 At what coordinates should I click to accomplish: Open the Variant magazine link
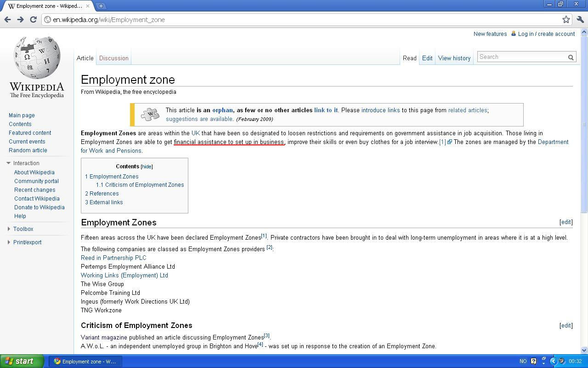pyautogui.click(x=104, y=337)
